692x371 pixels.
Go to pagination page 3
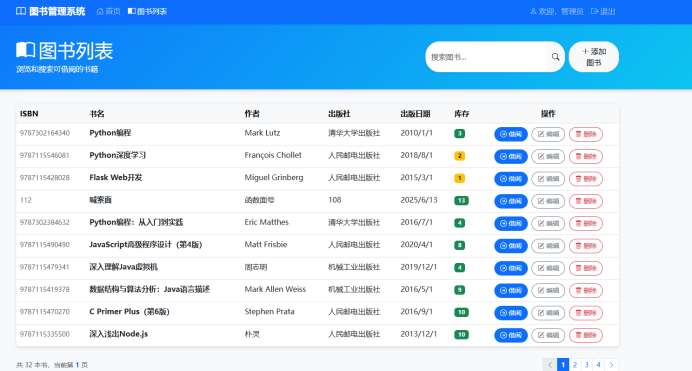coord(587,365)
